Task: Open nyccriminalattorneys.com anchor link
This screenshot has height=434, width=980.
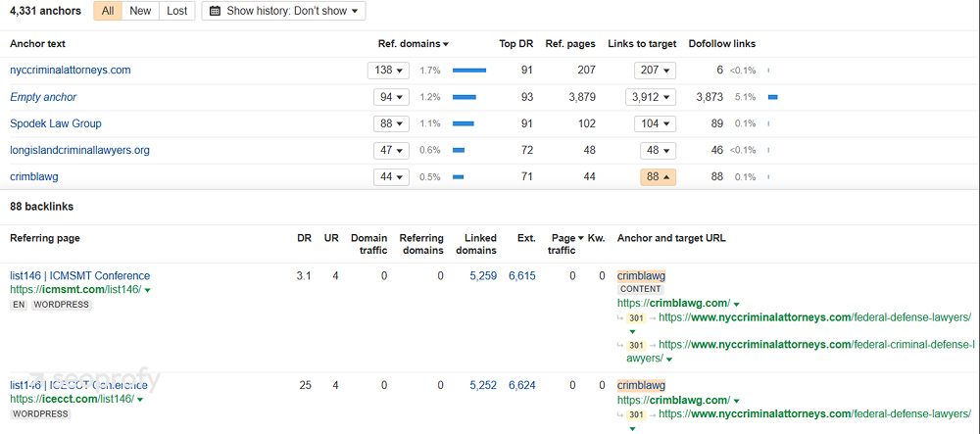Action: 71,70
